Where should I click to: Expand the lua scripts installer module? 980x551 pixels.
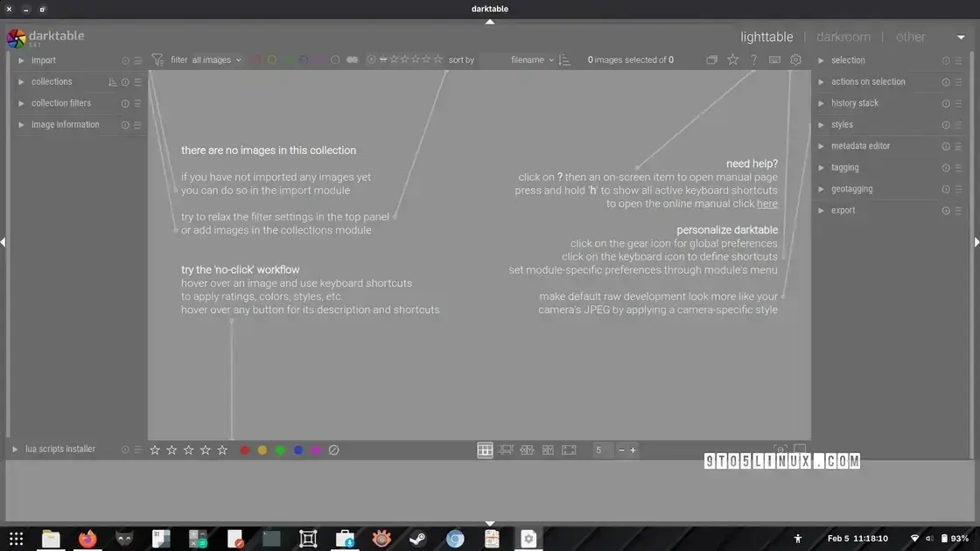15,450
